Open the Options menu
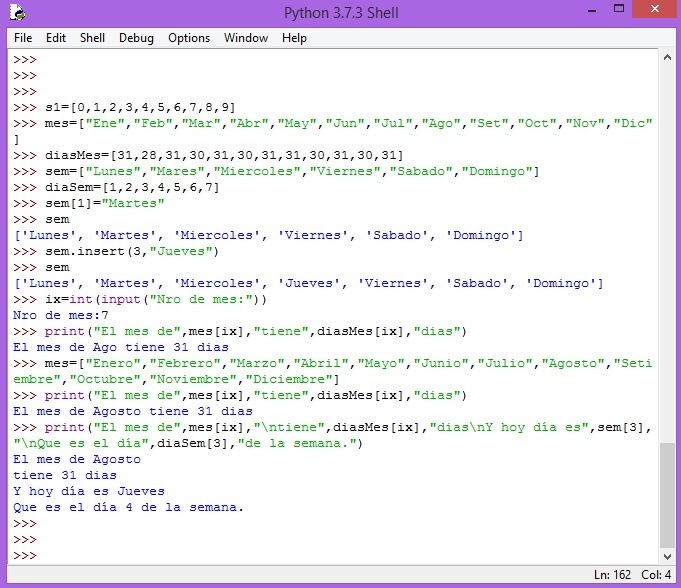This screenshot has height=588, width=681. [x=189, y=38]
